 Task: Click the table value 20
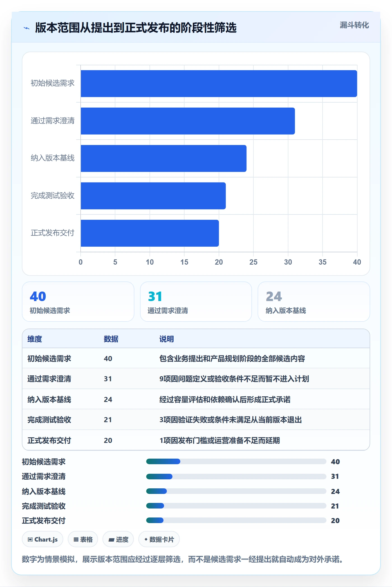point(108,440)
